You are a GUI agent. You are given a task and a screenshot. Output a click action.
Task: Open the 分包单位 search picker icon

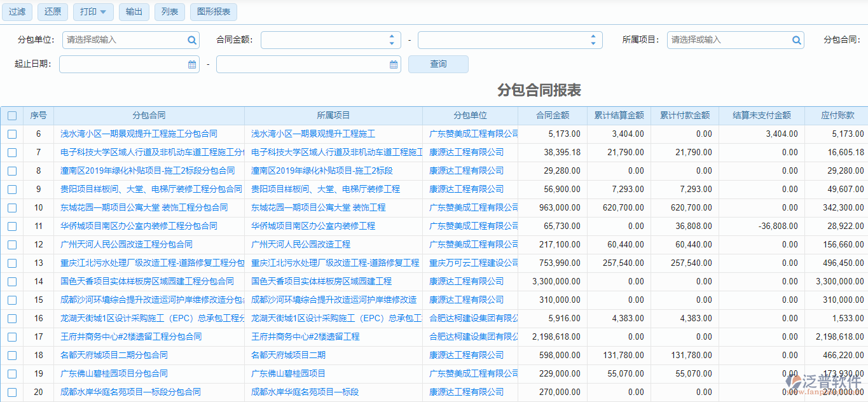191,39
